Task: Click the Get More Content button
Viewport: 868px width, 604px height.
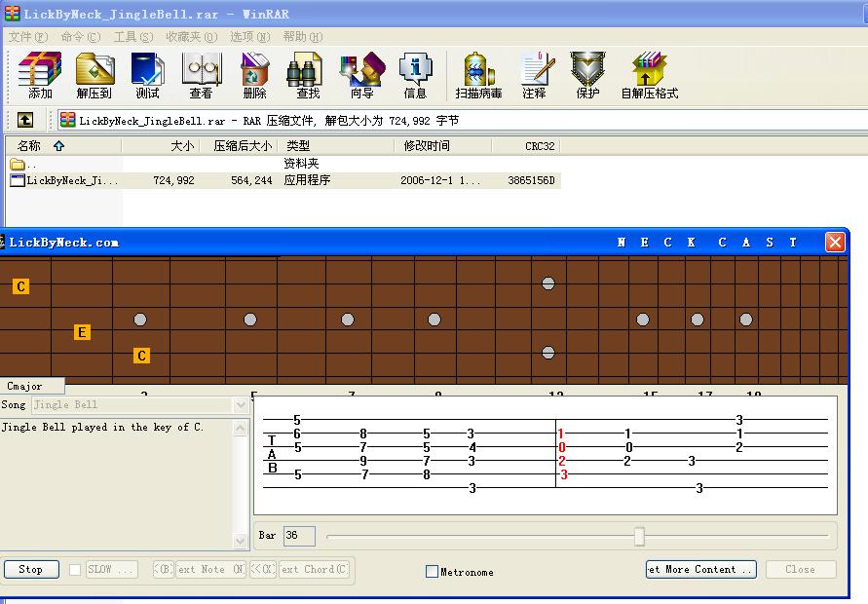Action: [700, 569]
